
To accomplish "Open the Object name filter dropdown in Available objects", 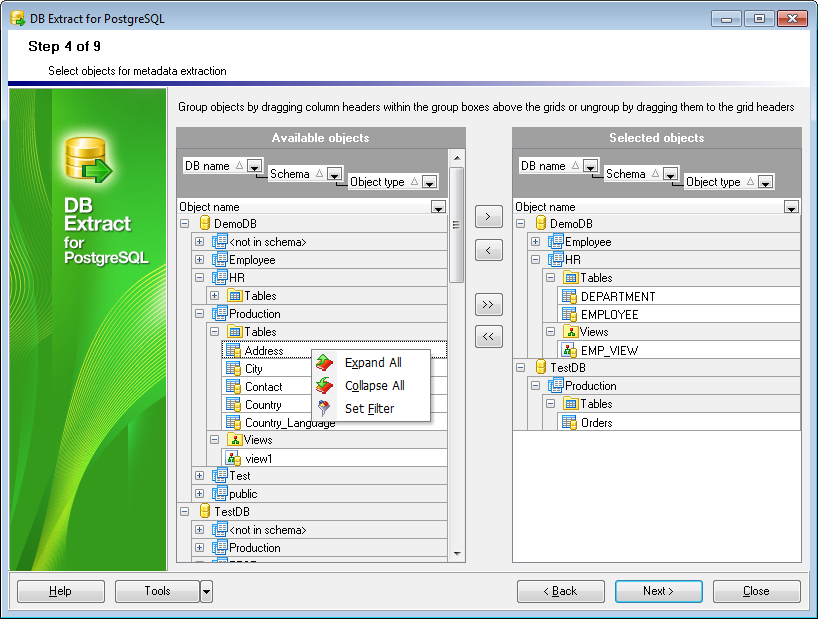I will point(438,207).
